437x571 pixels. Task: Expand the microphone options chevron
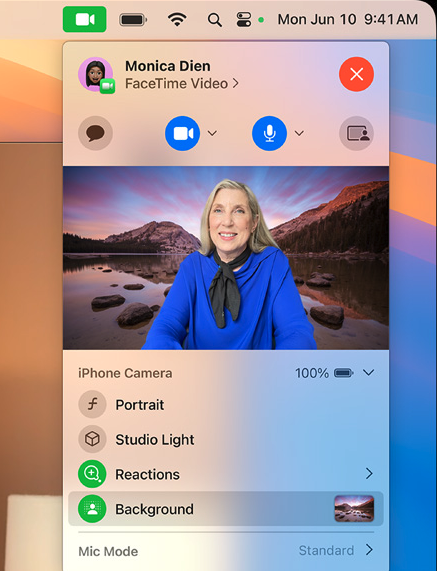(299, 133)
